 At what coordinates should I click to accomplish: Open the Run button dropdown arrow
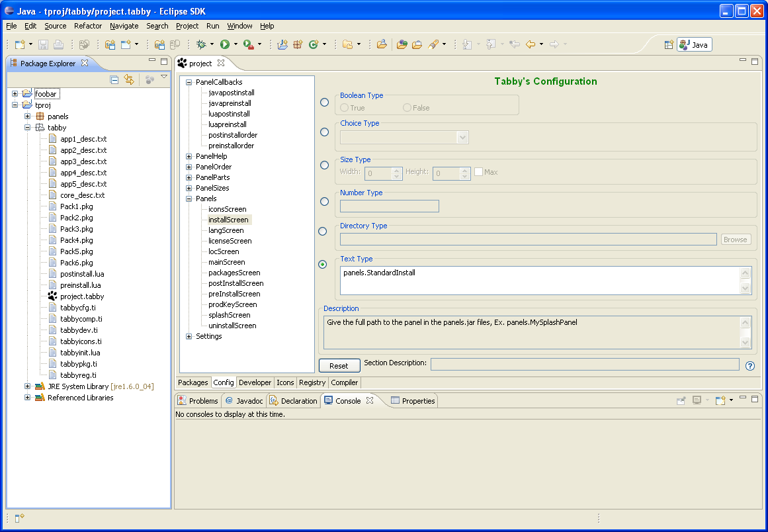[235, 44]
